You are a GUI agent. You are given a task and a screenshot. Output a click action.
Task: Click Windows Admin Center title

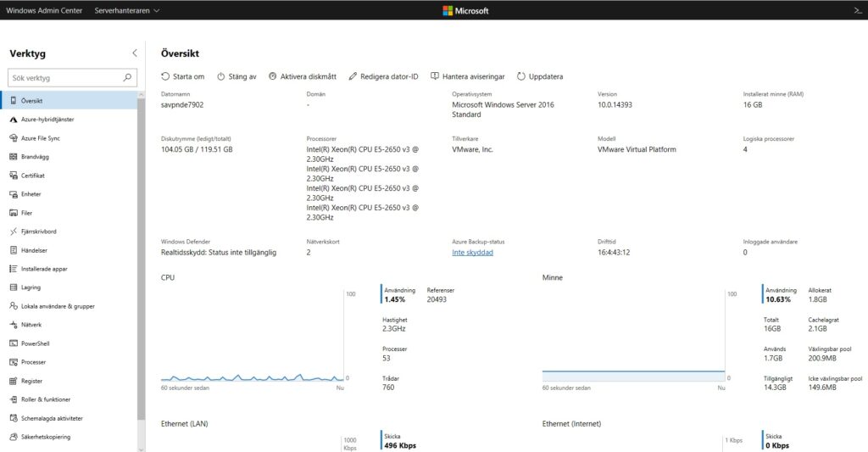pyautogui.click(x=44, y=10)
